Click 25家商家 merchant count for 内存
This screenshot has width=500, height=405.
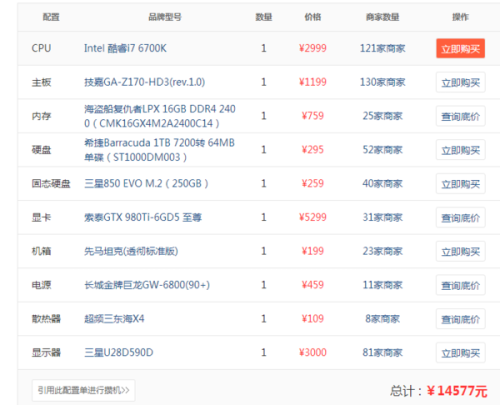pos(383,116)
